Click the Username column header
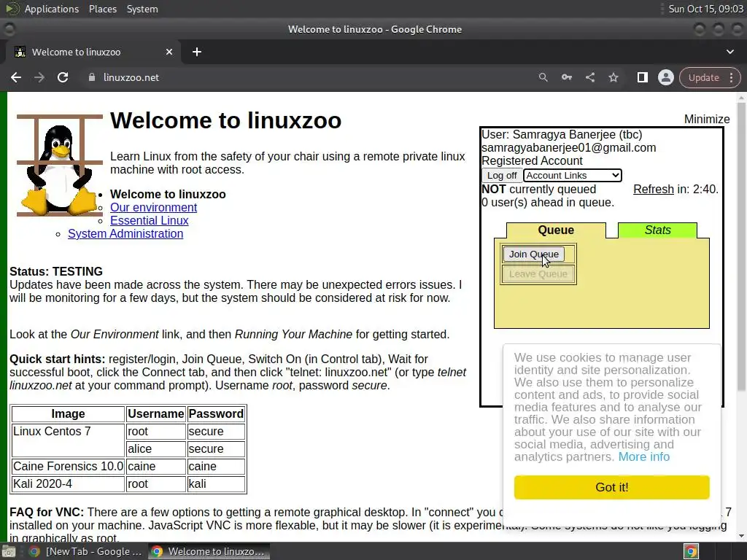This screenshot has height=560, width=747. tap(156, 414)
